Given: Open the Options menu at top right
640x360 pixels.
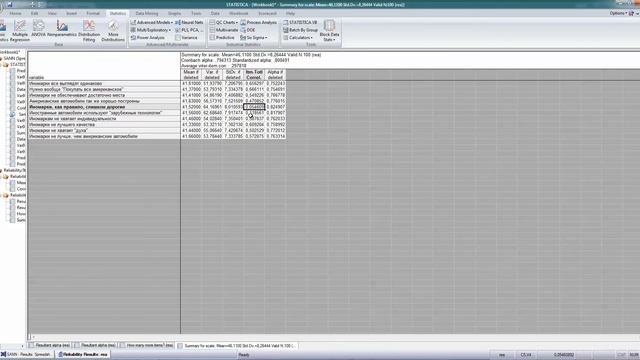Looking at the screenshot, I should pyautogui.click(x=618, y=13).
